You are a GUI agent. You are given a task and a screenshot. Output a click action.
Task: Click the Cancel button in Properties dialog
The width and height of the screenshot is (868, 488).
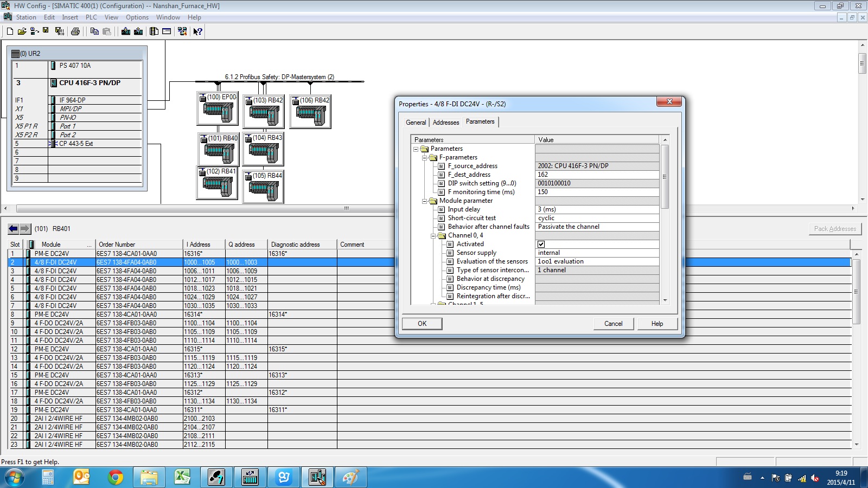[613, 324]
